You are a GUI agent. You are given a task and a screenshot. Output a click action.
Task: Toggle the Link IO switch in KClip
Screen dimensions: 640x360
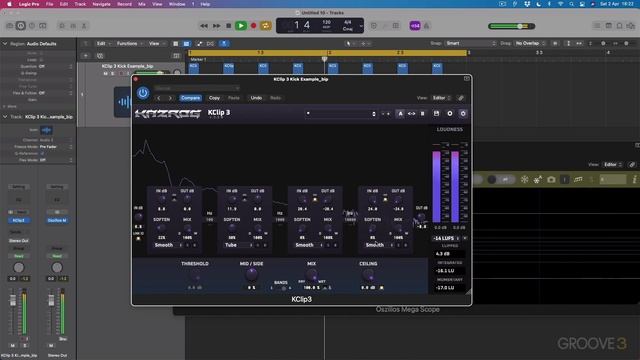pyautogui.click(x=138, y=238)
